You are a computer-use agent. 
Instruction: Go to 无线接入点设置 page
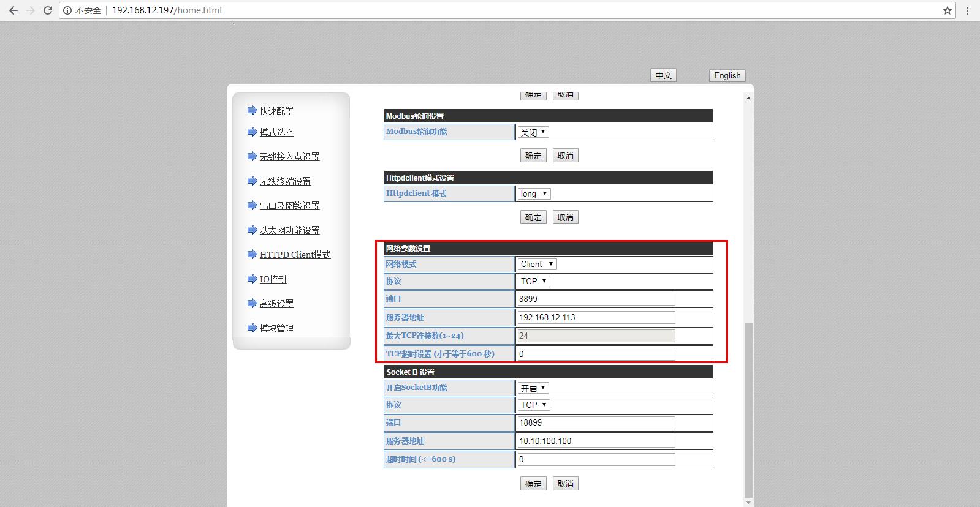click(x=289, y=157)
